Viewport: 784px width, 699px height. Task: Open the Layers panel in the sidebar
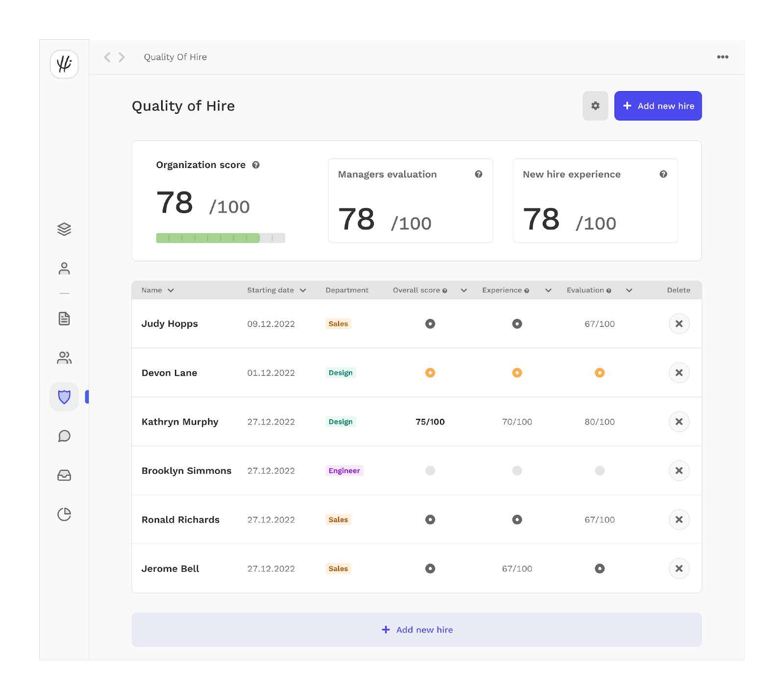click(64, 229)
